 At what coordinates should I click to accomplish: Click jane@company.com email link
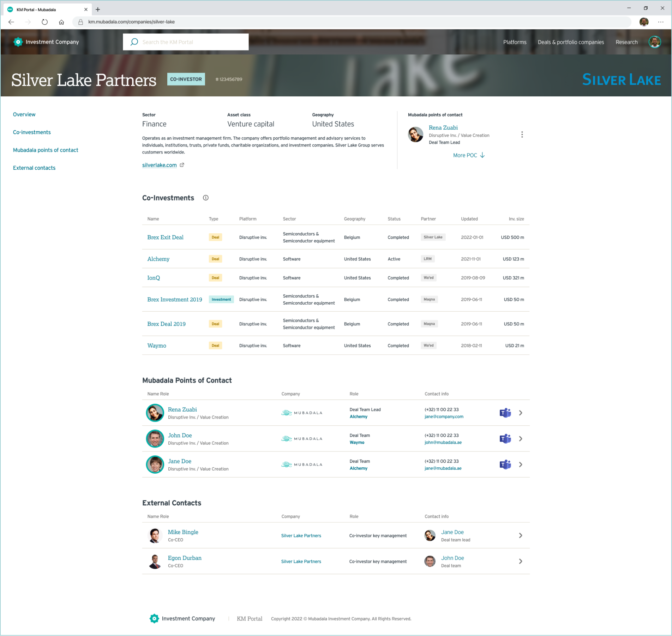(444, 417)
